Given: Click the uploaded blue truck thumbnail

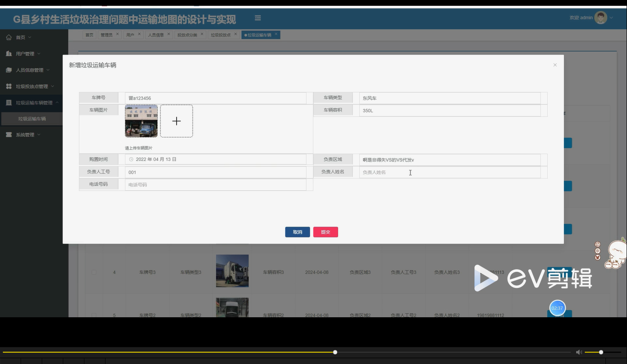Looking at the screenshot, I should [141, 121].
